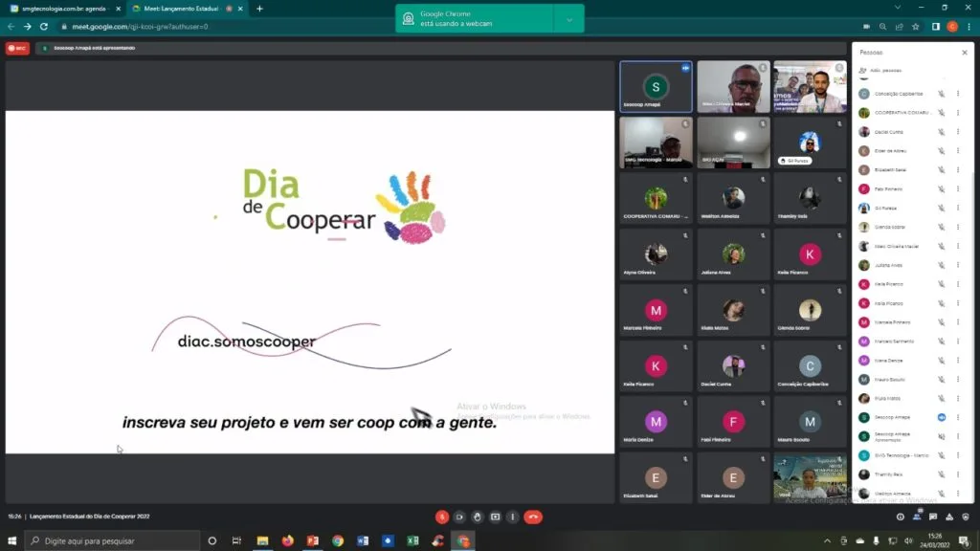Viewport: 980px width, 551px height.
Task: Select the Fabi Pinheiro participant tile
Action: pyautogui.click(x=733, y=422)
